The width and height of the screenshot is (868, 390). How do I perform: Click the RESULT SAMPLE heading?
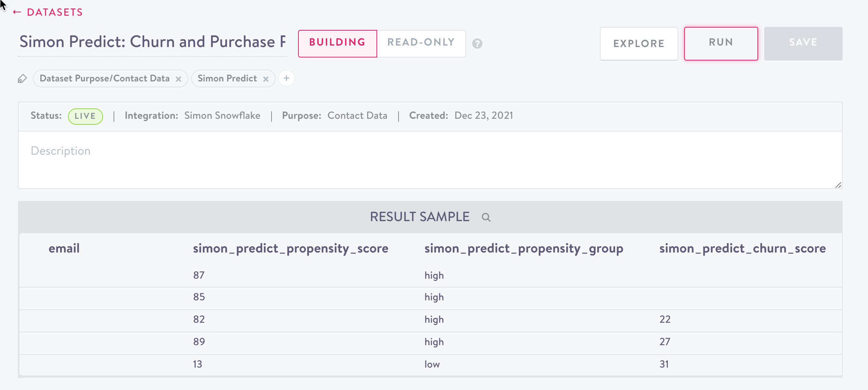point(419,217)
